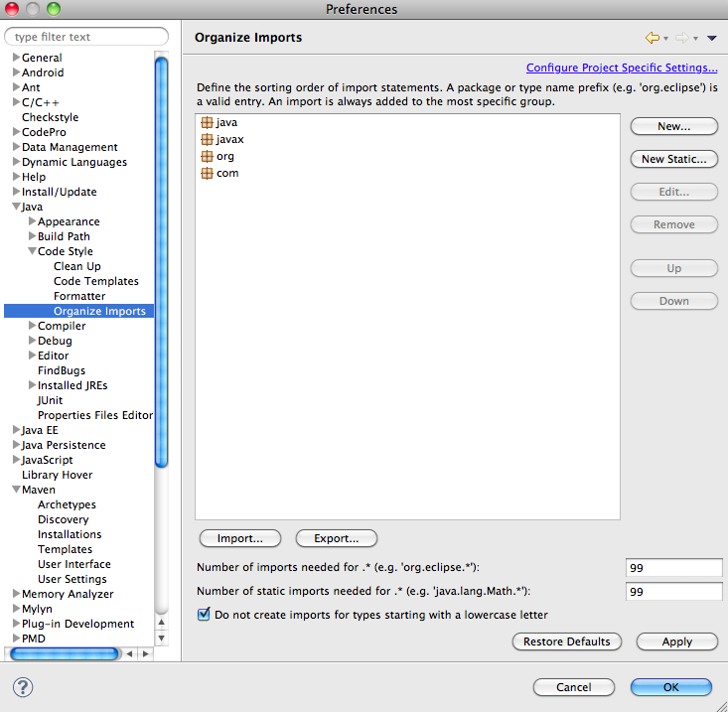Select Code Templates in the tree
The image size is (728, 712).
point(96,281)
